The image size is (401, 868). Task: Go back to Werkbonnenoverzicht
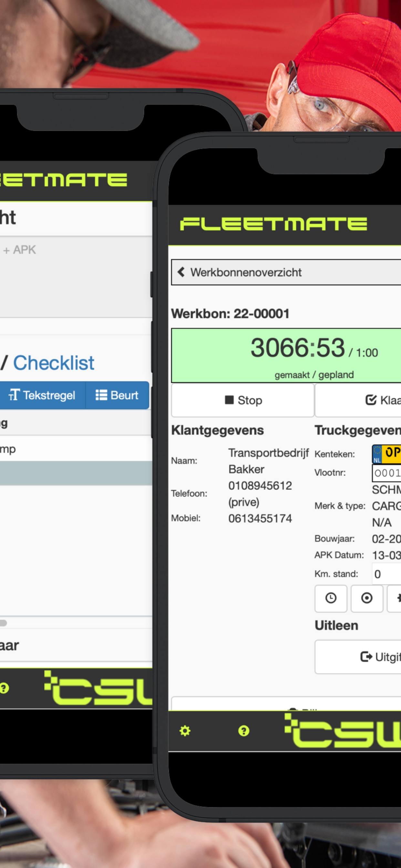(x=286, y=272)
